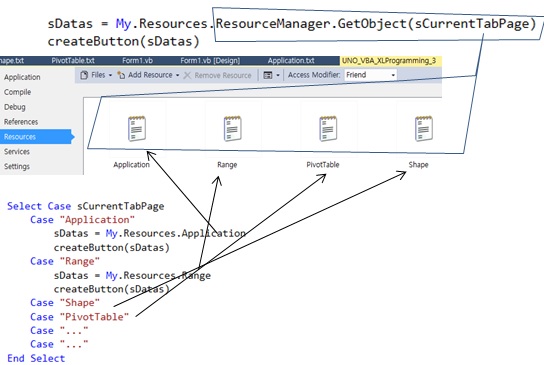Viewport: 544px width, 365px height.
Task: Click the Files resource type icon
Action: pos(84,75)
